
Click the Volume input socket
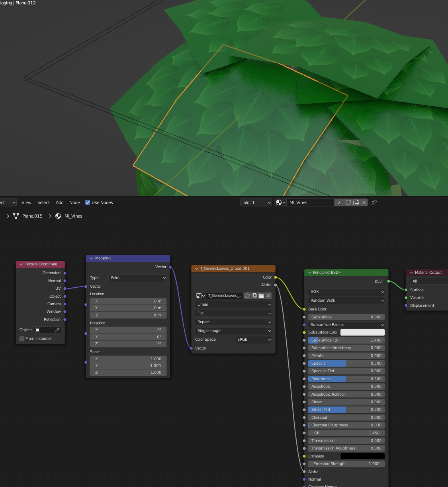pos(406,298)
